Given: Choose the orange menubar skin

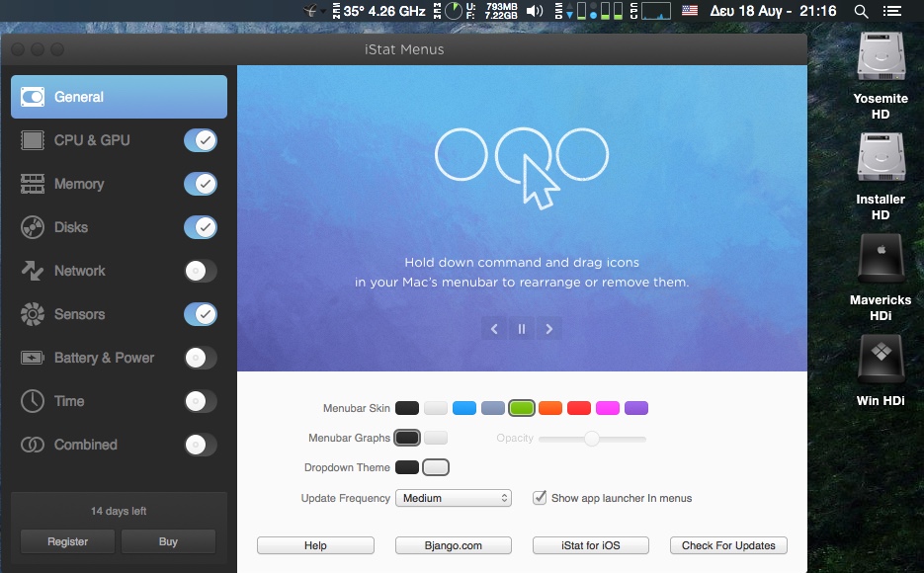Looking at the screenshot, I should pos(550,408).
